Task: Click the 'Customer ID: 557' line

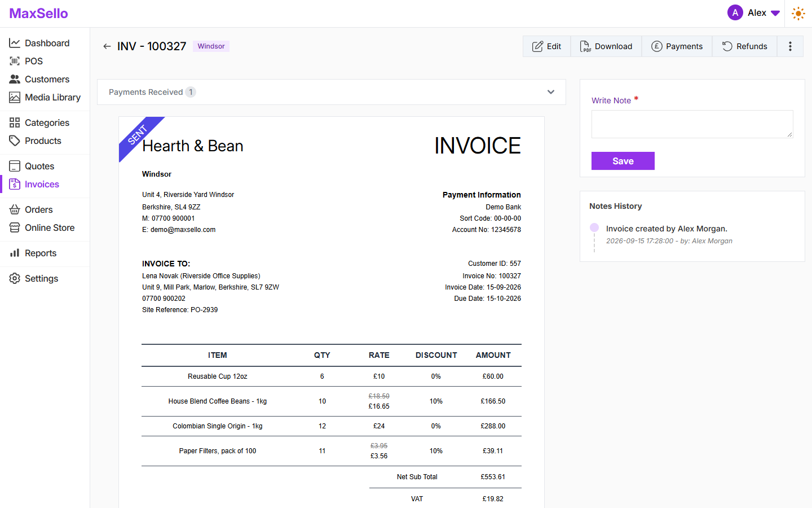Action: (495, 264)
